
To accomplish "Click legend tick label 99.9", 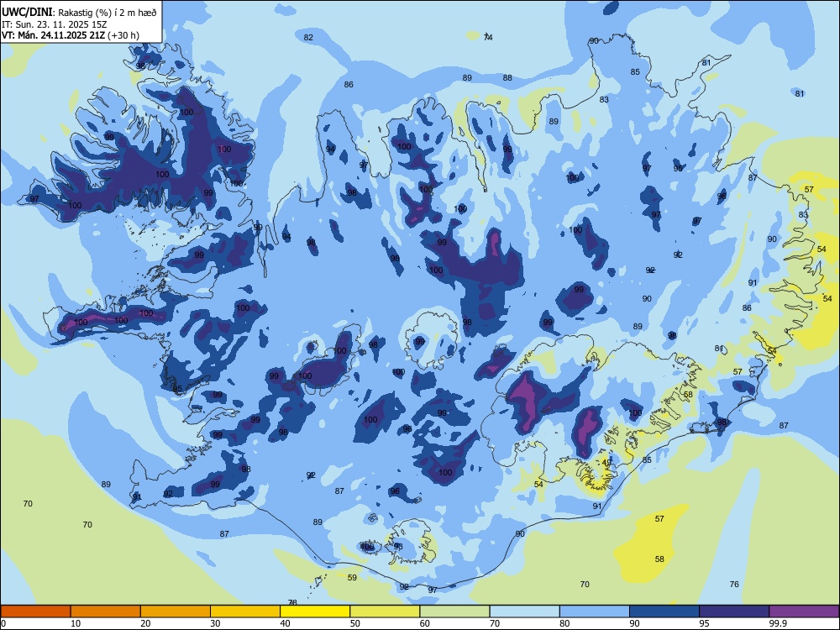I will point(778,623).
